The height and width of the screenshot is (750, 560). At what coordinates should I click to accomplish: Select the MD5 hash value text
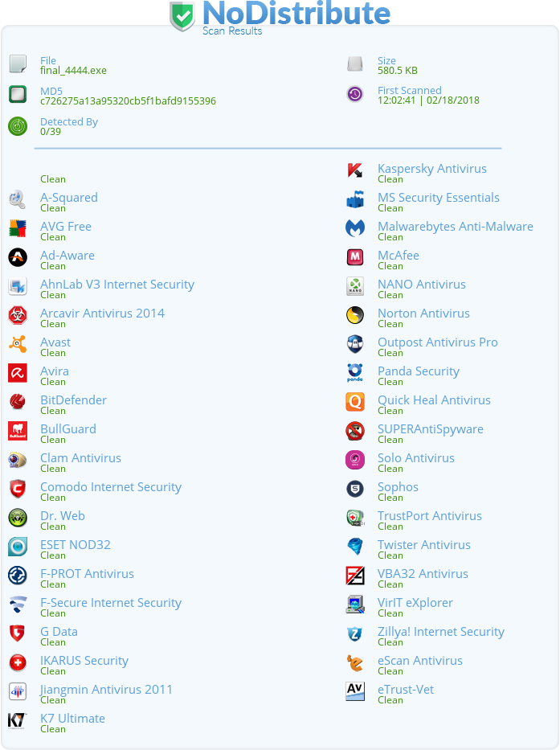[x=128, y=101]
